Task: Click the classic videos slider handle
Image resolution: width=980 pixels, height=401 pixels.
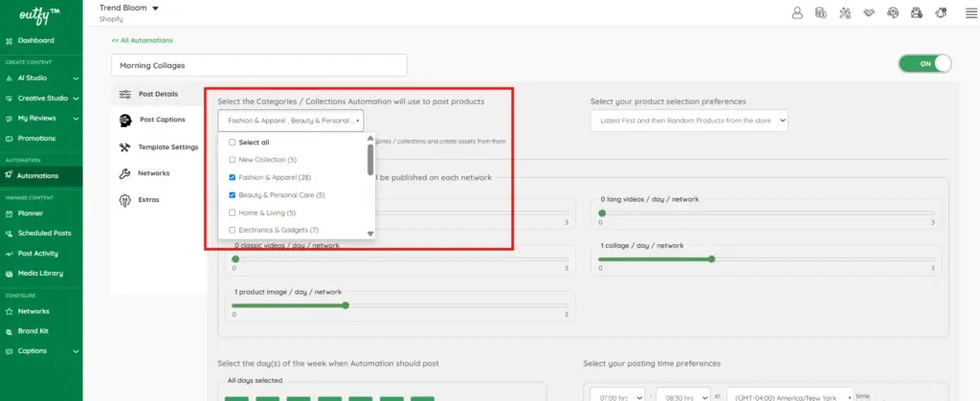Action: pos(235,259)
